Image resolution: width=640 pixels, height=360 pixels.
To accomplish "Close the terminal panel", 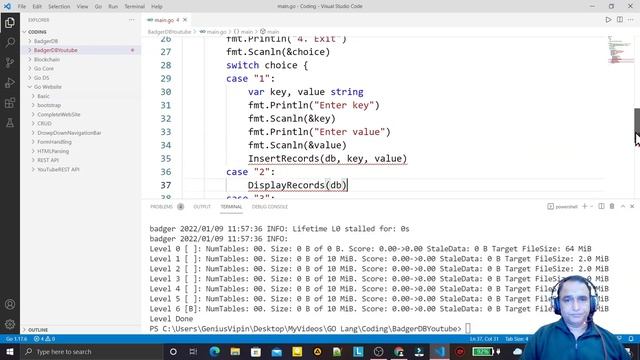I will [x=632, y=207].
